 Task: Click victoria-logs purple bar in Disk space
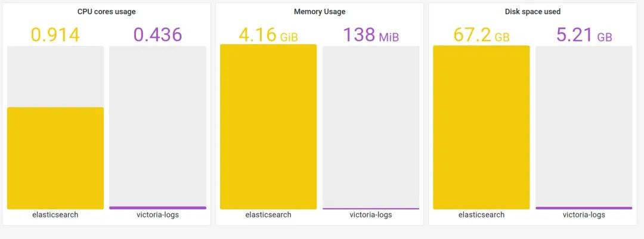(584, 208)
